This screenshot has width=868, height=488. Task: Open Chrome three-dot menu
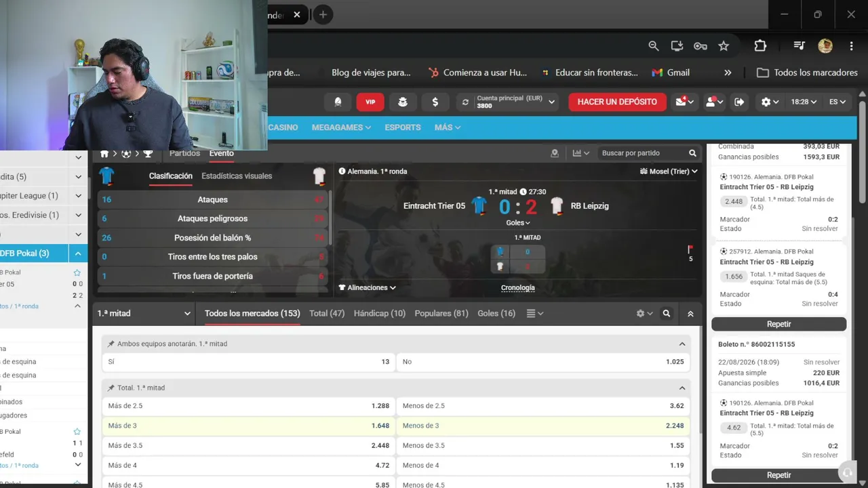[x=851, y=45]
